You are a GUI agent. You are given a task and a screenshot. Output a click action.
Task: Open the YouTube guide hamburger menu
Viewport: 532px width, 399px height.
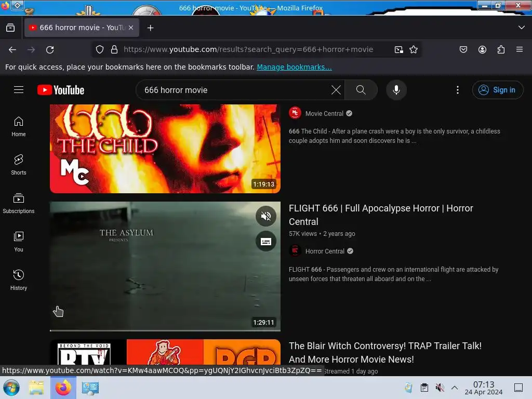(19, 89)
